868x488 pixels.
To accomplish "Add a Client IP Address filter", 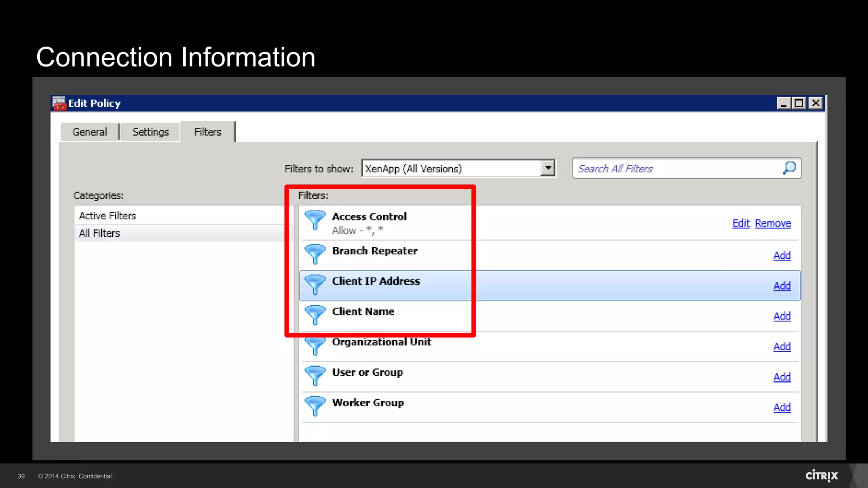I will (782, 286).
